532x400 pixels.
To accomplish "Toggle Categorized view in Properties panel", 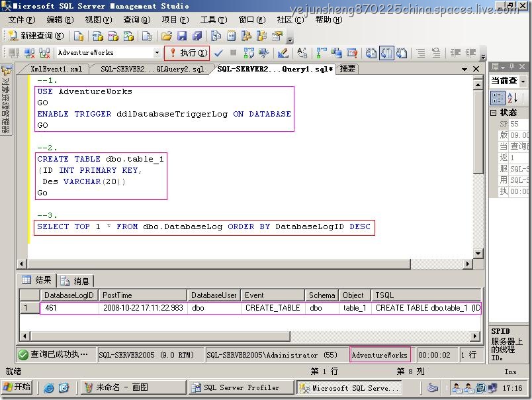I will pyautogui.click(x=498, y=98).
